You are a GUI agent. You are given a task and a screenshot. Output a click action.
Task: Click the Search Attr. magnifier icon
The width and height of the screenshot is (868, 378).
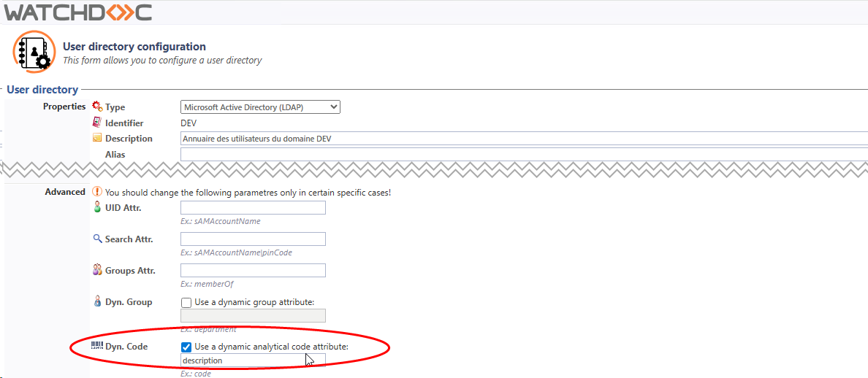click(x=97, y=239)
